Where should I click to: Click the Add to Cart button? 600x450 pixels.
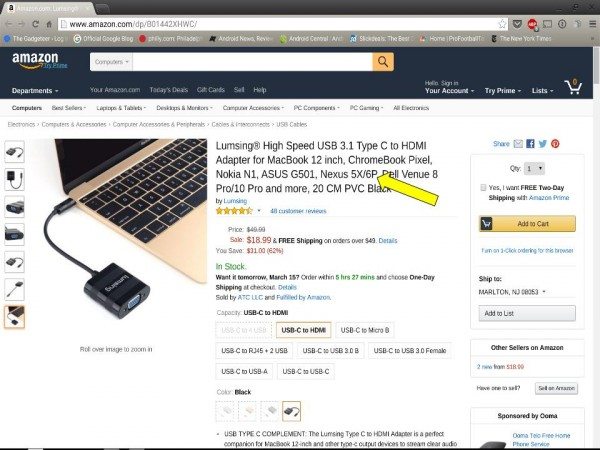point(527,223)
